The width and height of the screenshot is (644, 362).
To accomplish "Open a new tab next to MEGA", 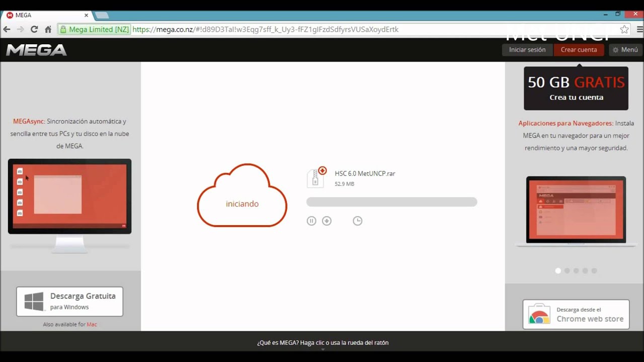I will tap(102, 16).
